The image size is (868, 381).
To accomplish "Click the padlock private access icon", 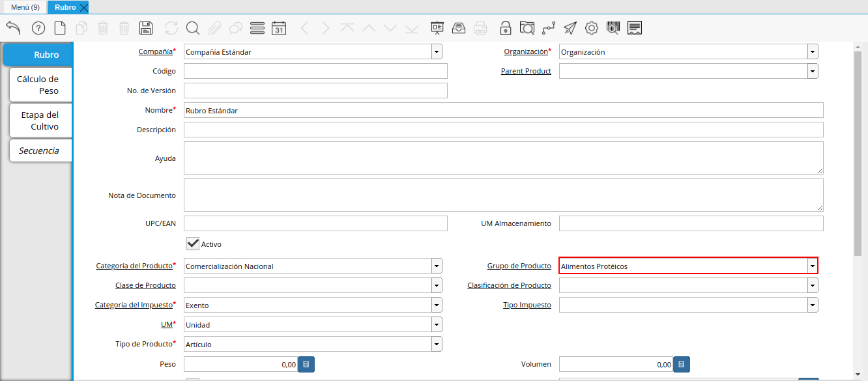I will [505, 28].
